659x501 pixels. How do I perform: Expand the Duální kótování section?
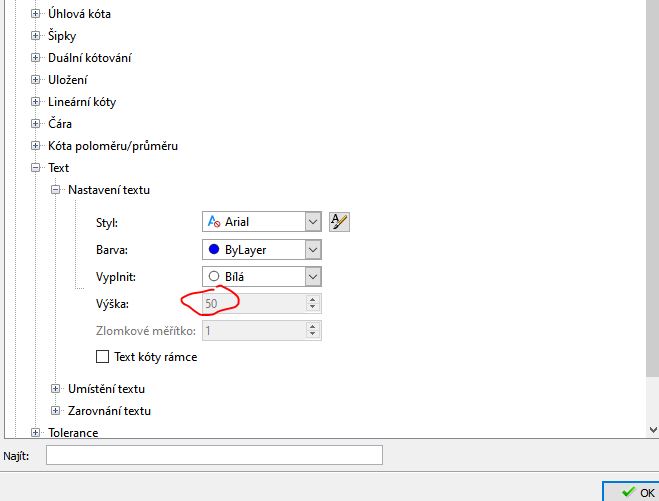click(37, 58)
